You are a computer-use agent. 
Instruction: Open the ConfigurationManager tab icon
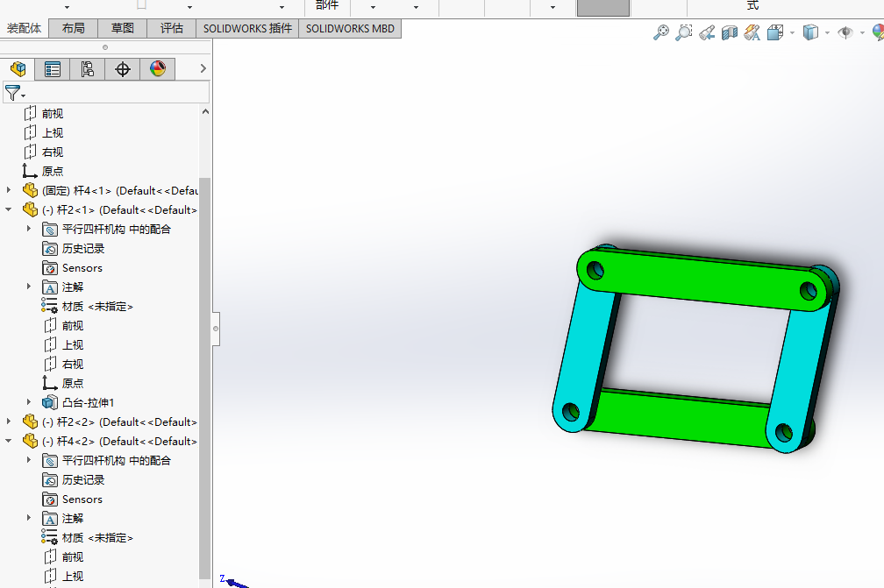[88, 69]
